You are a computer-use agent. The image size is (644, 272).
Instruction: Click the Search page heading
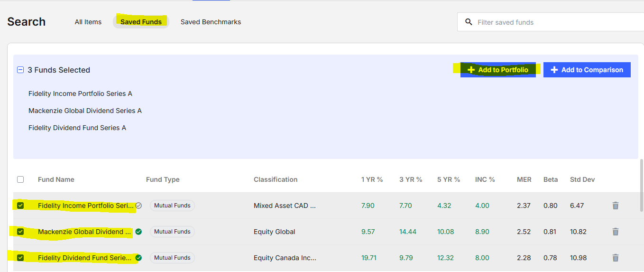(27, 22)
